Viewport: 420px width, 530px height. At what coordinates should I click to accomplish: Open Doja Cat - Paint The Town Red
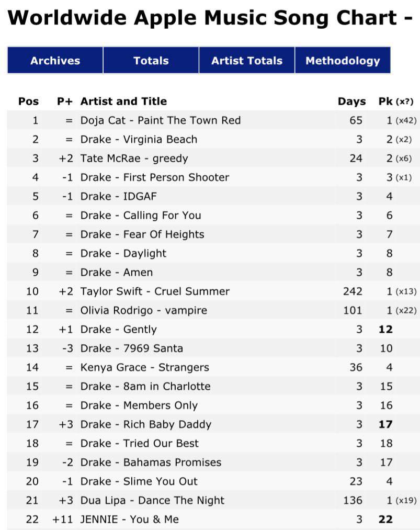(161, 120)
